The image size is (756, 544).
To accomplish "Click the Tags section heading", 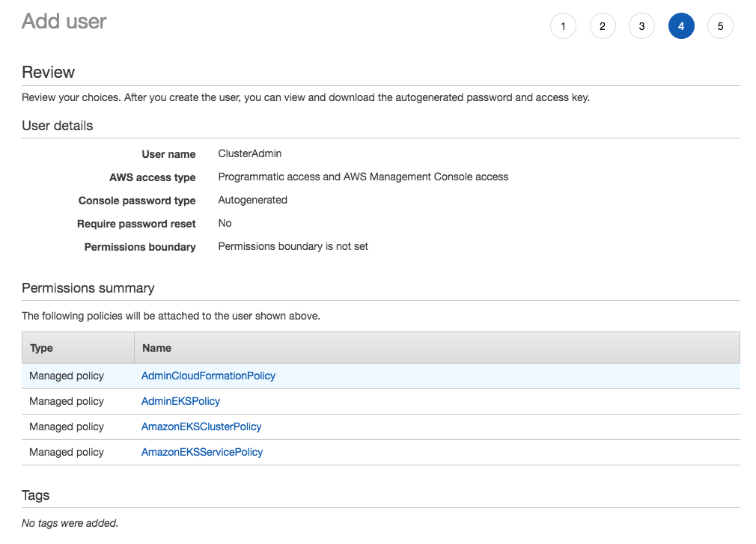I will point(36,495).
